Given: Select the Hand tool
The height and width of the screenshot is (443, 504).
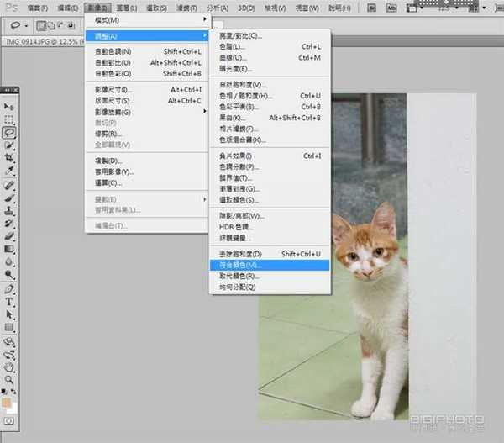Looking at the screenshot, I should [x=9, y=367].
